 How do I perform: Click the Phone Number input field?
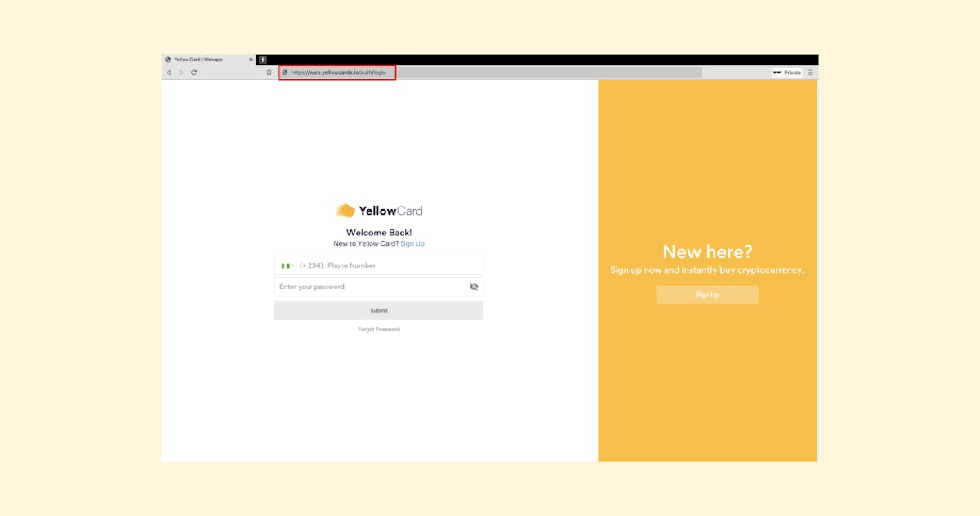click(379, 265)
